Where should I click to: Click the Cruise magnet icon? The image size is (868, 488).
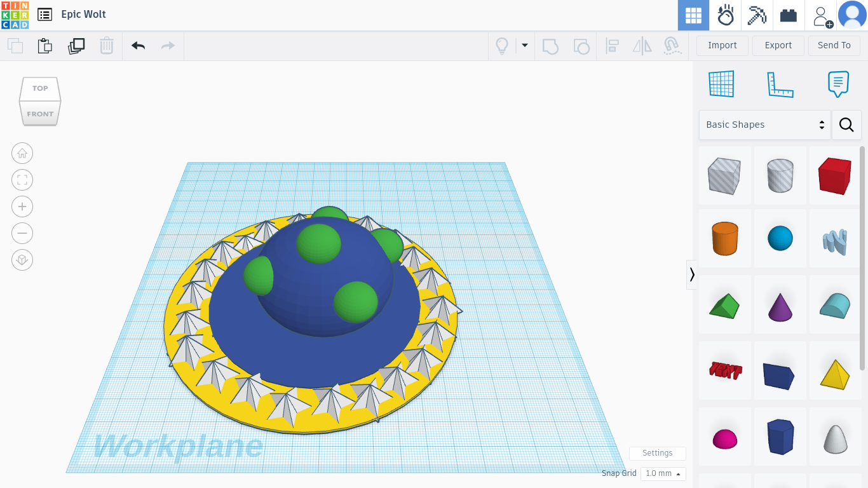point(672,46)
